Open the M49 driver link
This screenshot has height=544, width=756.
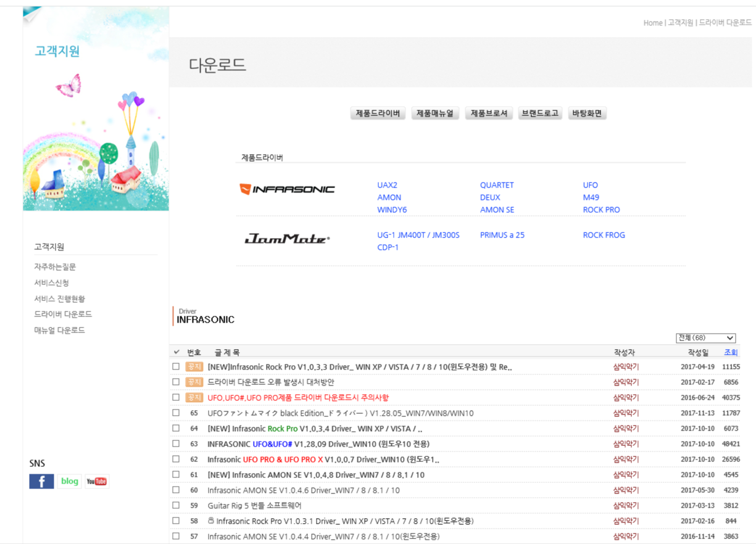(591, 197)
